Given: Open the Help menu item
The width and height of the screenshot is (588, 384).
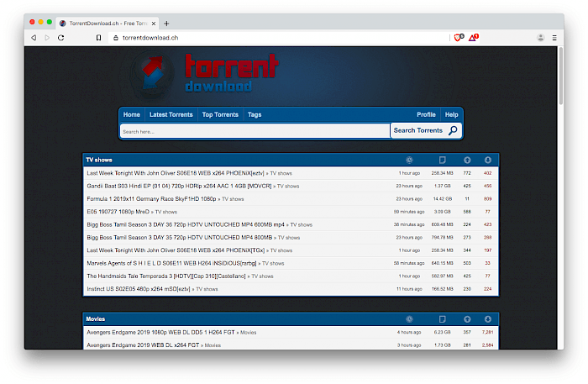Looking at the screenshot, I should pos(452,115).
